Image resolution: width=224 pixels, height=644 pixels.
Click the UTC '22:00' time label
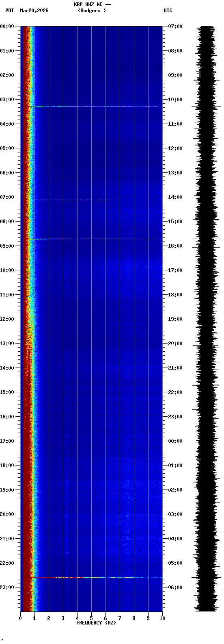pos(175,392)
